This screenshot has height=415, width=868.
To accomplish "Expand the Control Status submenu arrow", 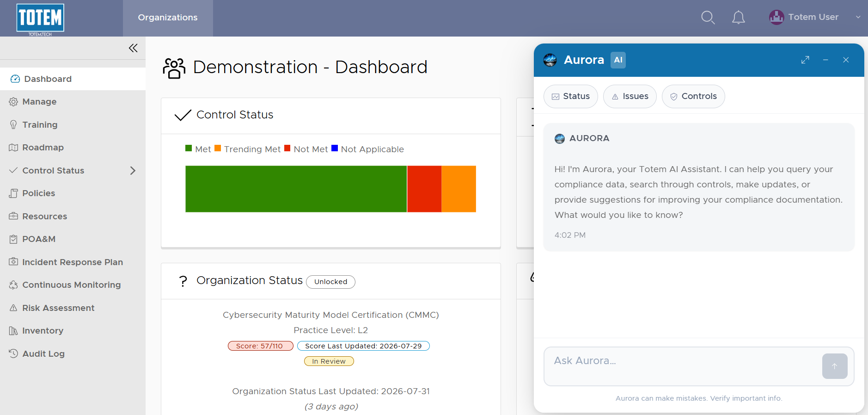I will click(x=133, y=171).
